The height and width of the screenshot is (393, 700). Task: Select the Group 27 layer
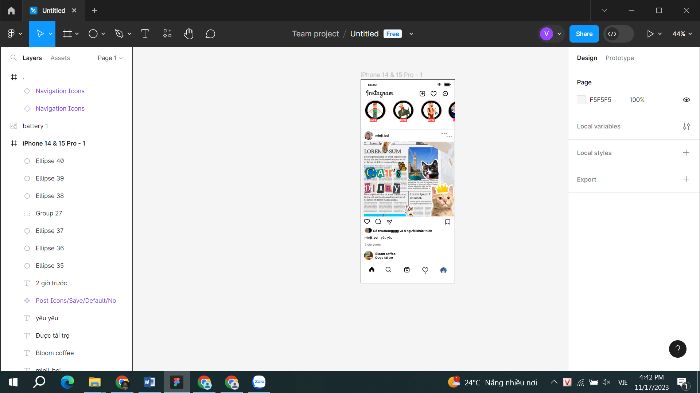[x=67, y=213]
